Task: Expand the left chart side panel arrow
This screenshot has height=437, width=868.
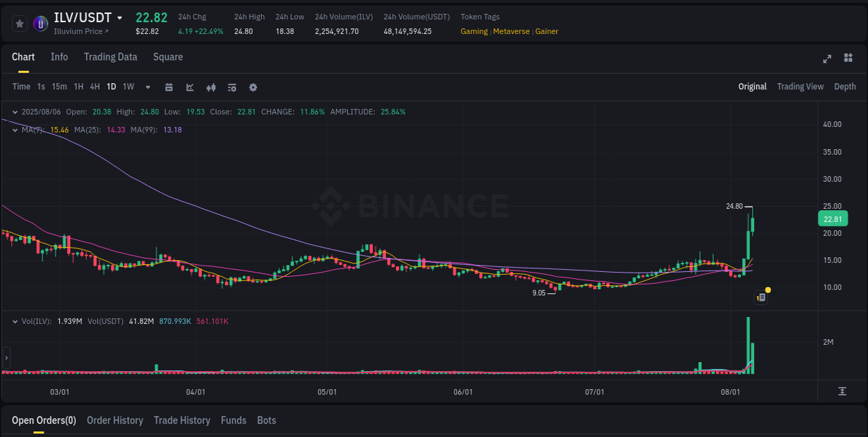Action: [6, 357]
